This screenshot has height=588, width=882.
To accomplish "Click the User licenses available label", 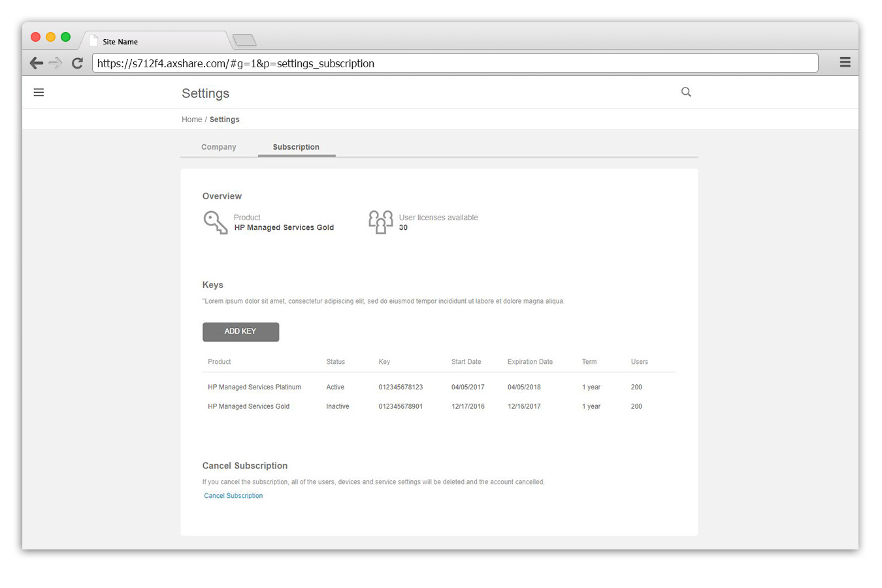I will [x=438, y=218].
